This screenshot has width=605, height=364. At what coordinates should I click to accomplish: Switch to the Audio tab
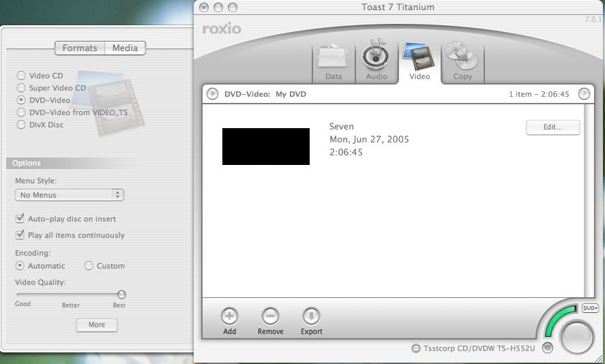tap(377, 62)
